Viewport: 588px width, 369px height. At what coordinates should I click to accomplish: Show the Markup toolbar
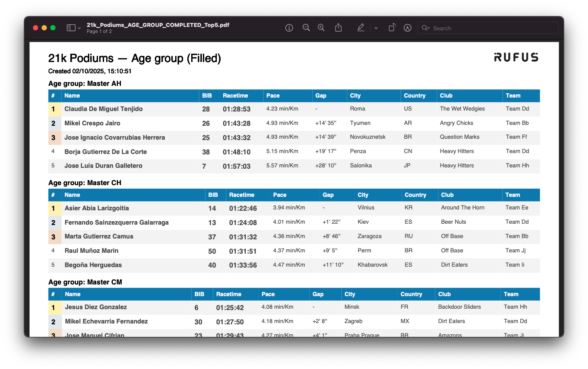tap(407, 28)
